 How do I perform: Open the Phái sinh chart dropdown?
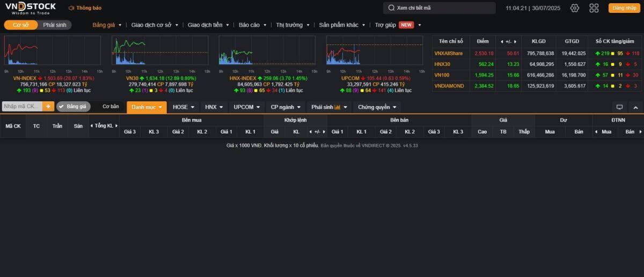pos(329,107)
